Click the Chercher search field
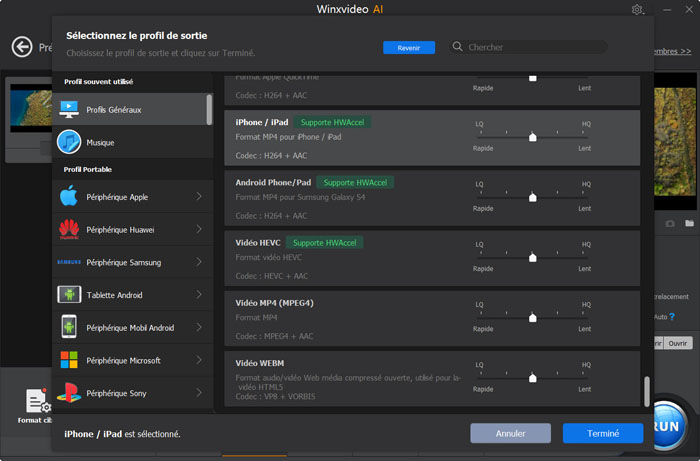The height and width of the screenshot is (461, 700). 529,47
